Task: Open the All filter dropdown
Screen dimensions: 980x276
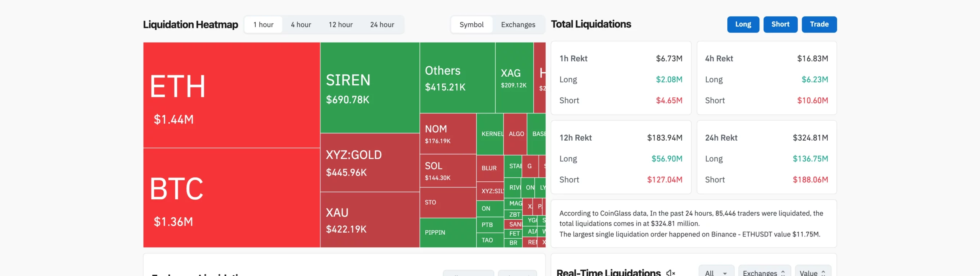Action: coord(716,272)
